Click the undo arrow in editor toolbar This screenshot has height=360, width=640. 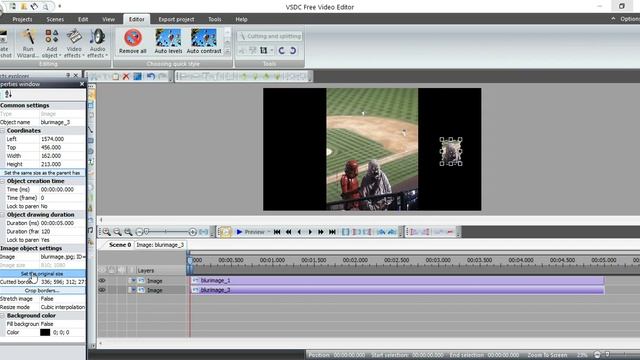[x=151, y=76]
